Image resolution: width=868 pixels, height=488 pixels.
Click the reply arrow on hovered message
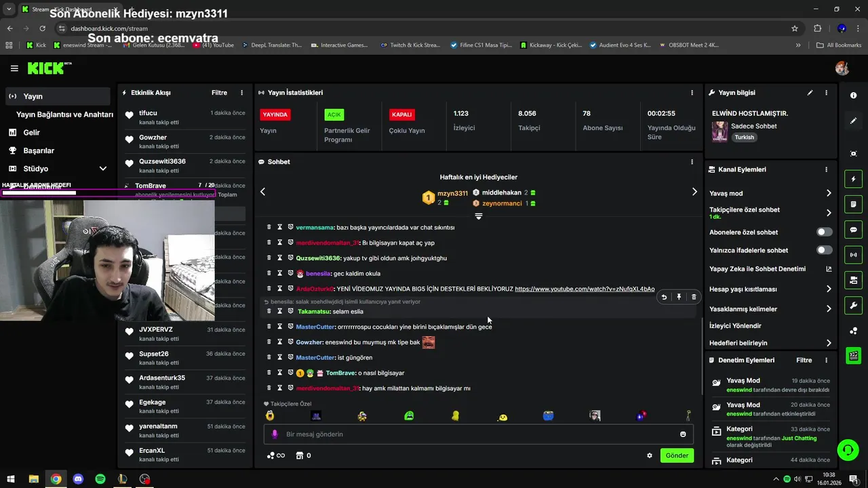coord(664,297)
